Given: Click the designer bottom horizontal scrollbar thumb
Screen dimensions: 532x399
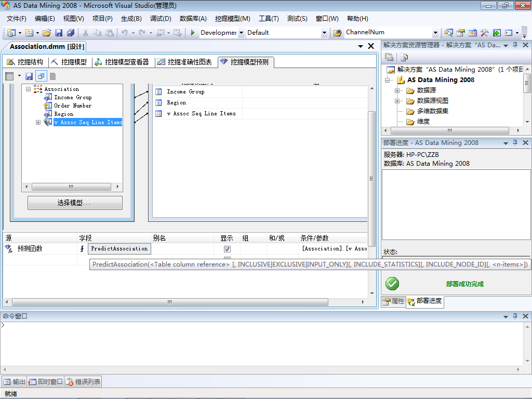Looking at the screenshot, I should (170, 302).
